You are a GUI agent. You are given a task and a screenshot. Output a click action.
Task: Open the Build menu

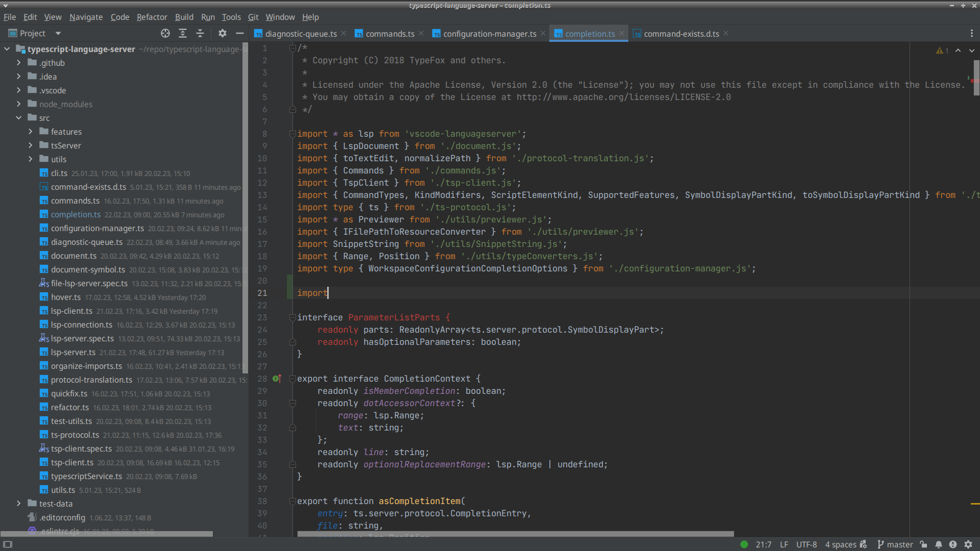(184, 17)
